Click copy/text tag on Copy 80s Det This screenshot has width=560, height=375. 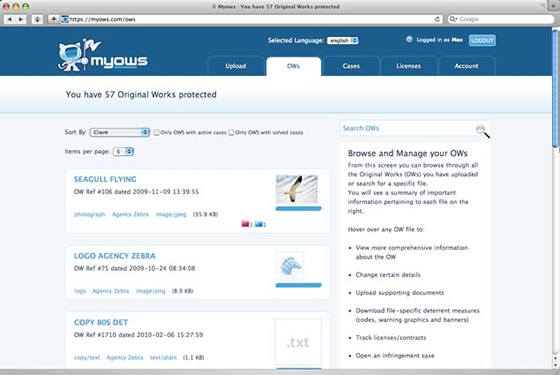(x=87, y=358)
